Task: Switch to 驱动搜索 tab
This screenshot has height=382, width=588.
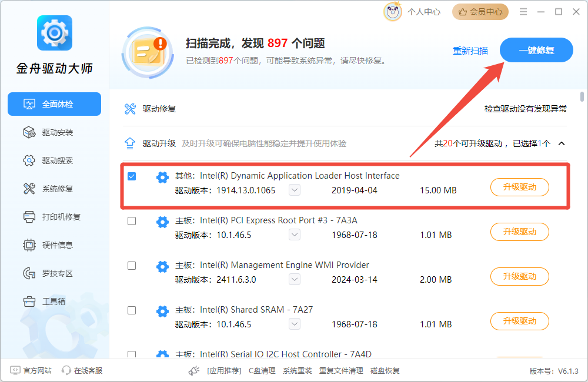Action: pyautogui.click(x=54, y=160)
